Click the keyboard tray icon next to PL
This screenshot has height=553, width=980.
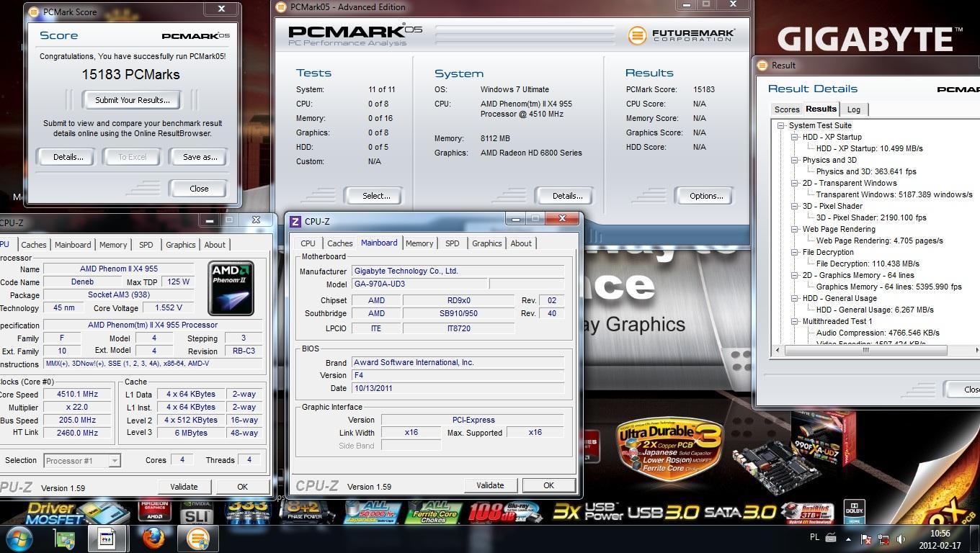(x=831, y=538)
